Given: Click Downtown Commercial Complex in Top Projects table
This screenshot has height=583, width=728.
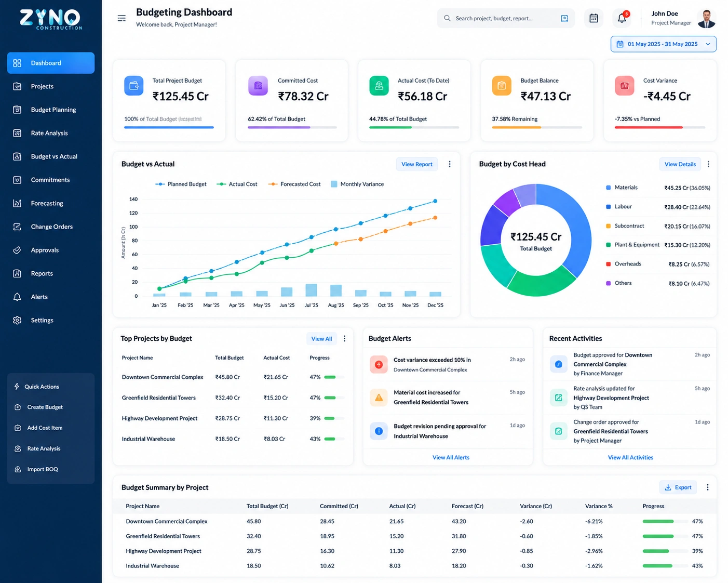Looking at the screenshot, I should tap(163, 377).
